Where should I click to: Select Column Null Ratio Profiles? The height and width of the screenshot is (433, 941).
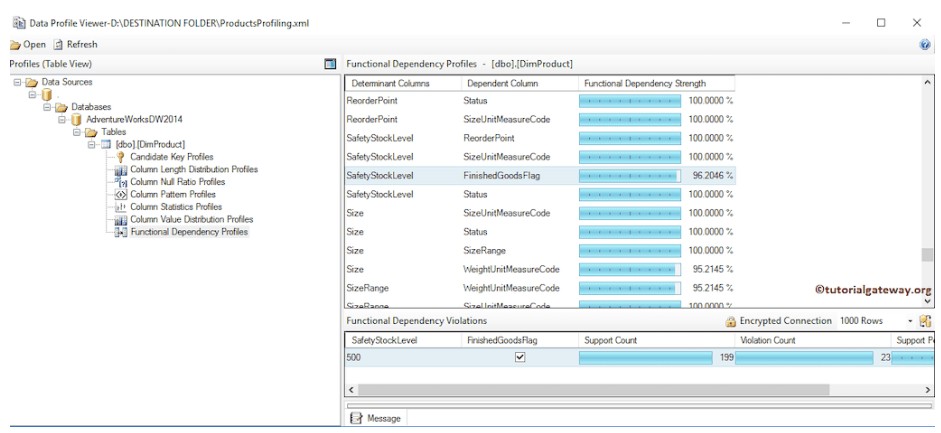[178, 182]
